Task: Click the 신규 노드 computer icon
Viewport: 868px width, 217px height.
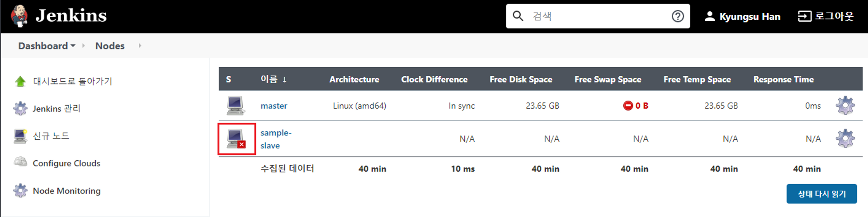Action: (x=20, y=136)
